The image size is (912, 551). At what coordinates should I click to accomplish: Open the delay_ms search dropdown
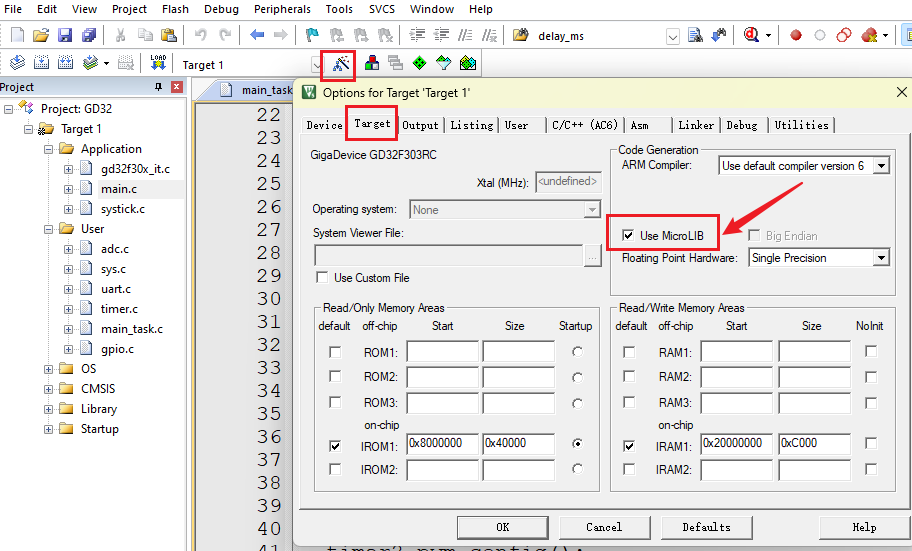tap(672, 37)
